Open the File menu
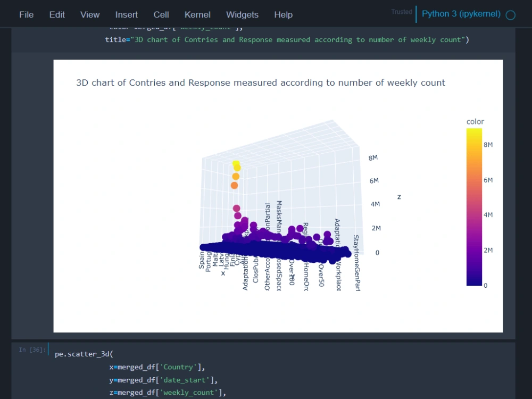Viewport: 532px width, 399px height. 26,15
